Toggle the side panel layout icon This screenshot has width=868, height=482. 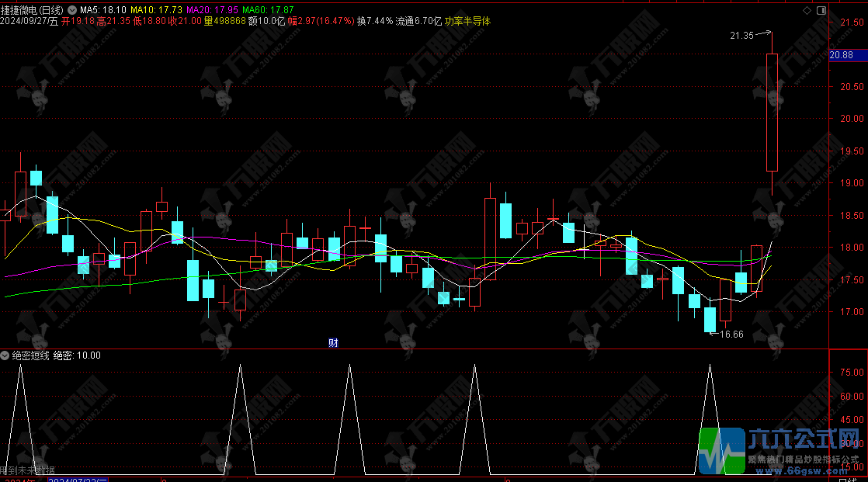821,12
